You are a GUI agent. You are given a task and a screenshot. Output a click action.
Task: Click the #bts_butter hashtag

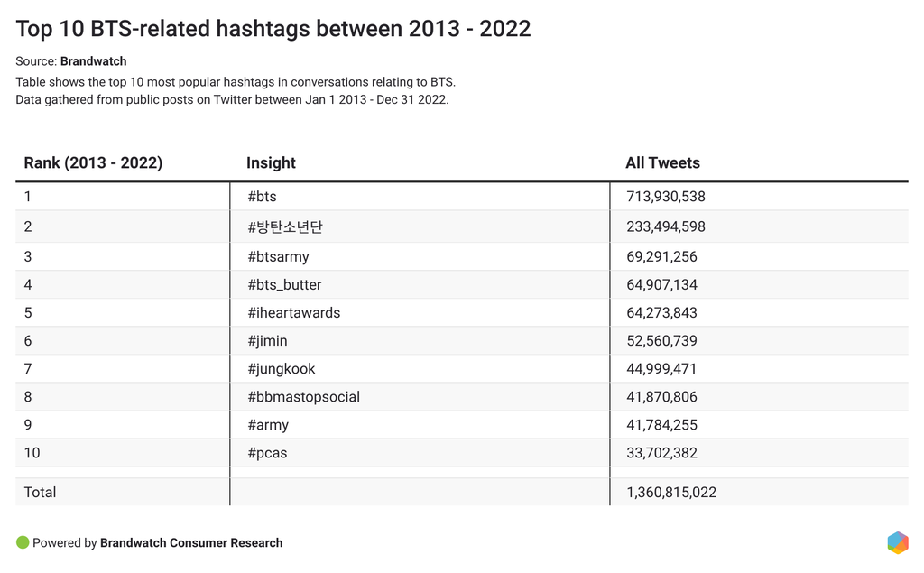(284, 285)
